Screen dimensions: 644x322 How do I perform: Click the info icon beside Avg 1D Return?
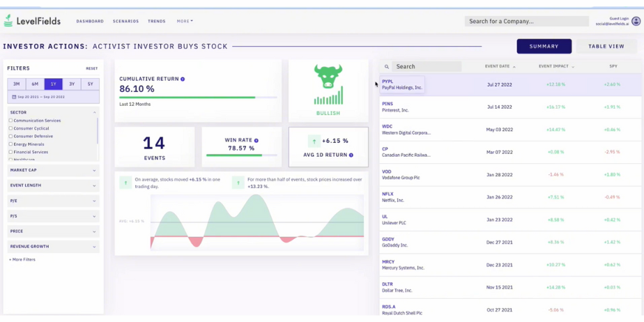click(x=351, y=155)
